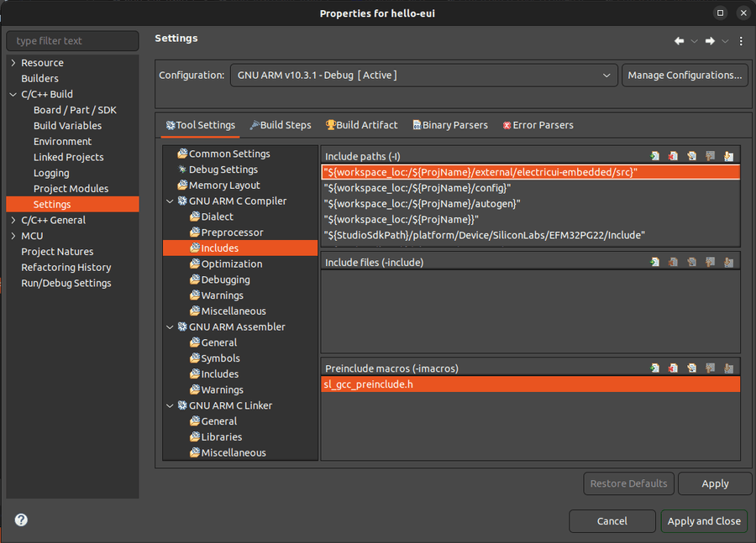Click Manage Configurations button
The height and width of the screenshot is (543, 756).
click(683, 75)
